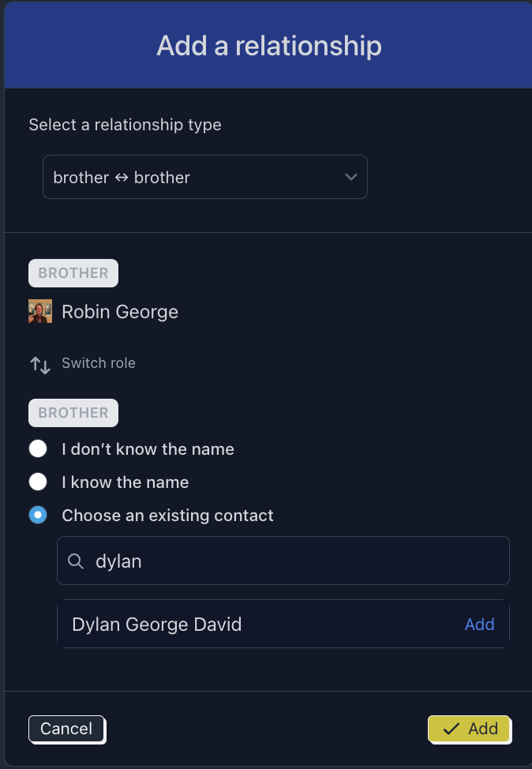Click the Select a relationship type label

[x=125, y=125]
